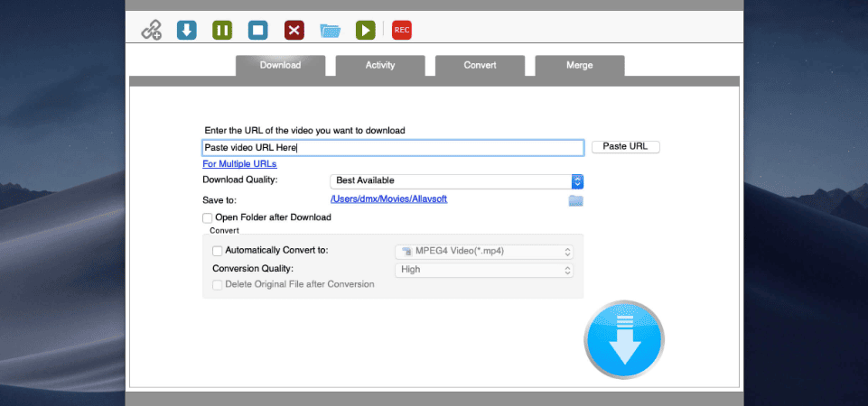Screen dimensions: 868x406
Task: Start recording with the red REC icon
Action: [402, 30]
